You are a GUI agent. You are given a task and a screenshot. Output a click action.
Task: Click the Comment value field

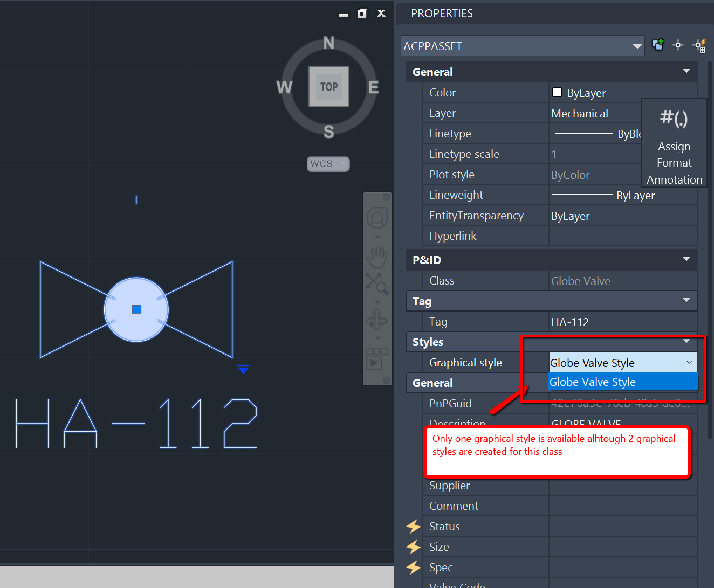pos(623,506)
